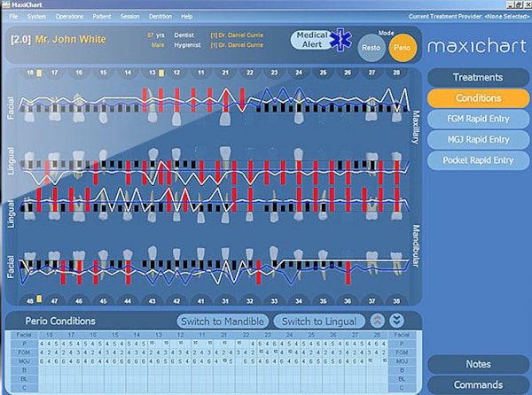Select lower tooth number 31
This screenshot has height=395, width=532.
pyautogui.click(x=225, y=301)
